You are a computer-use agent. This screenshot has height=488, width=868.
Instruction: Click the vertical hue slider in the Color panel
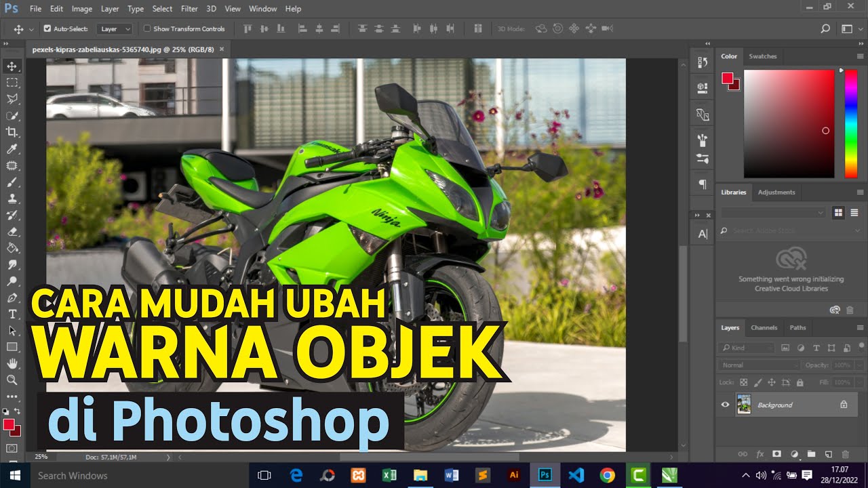[x=850, y=123]
